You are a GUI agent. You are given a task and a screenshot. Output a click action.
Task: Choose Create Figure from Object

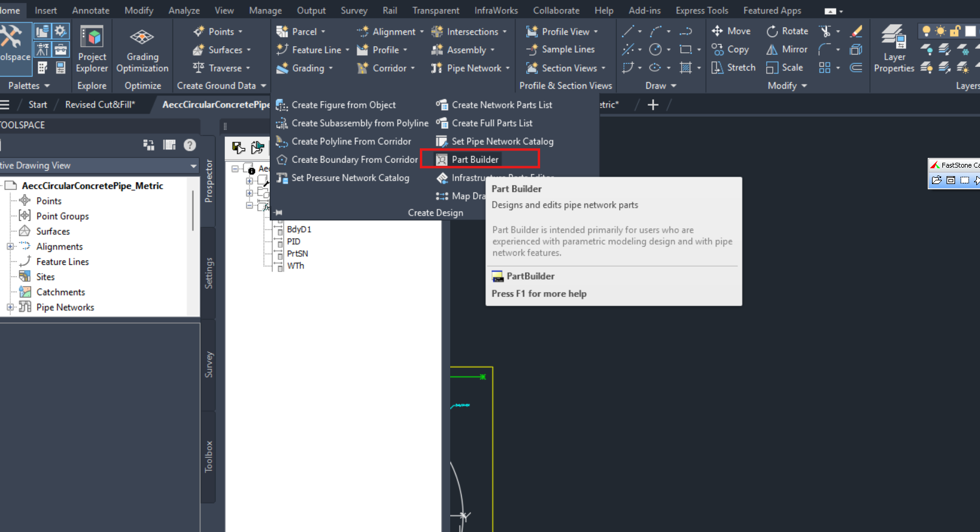coord(335,105)
